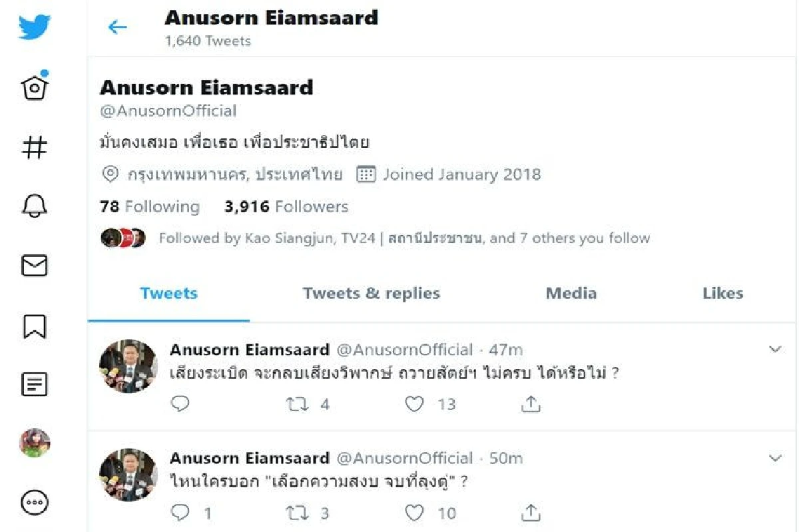The width and height of the screenshot is (799, 532).
Task: Open Explore hashtag icon
Action: [35, 146]
